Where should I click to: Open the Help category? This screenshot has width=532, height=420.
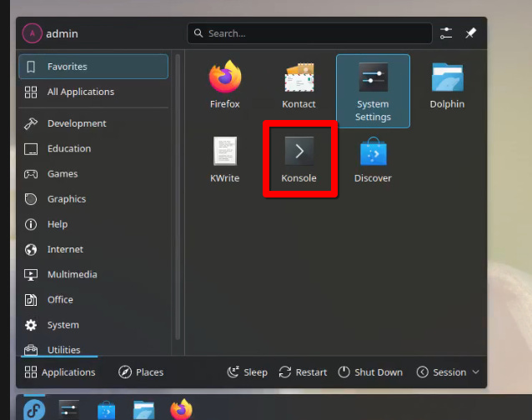[x=93, y=224]
